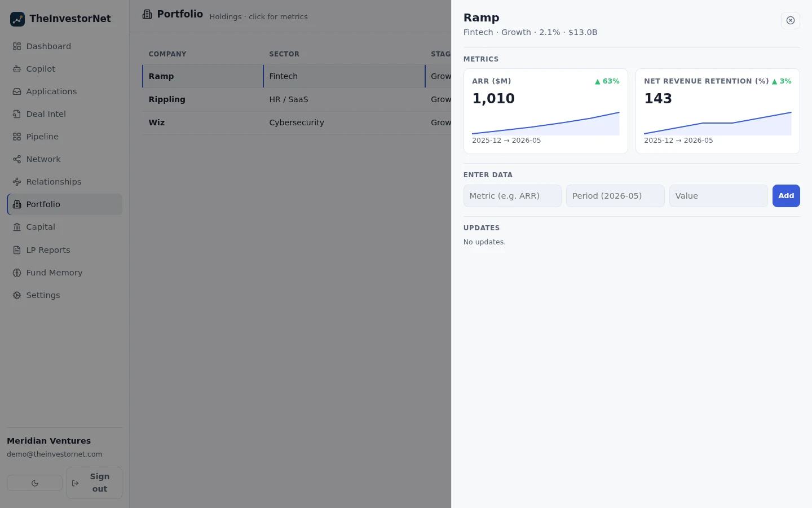Click the Net Revenue Retention sparkline chart
The width and height of the screenshot is (812, 508).
718,123
